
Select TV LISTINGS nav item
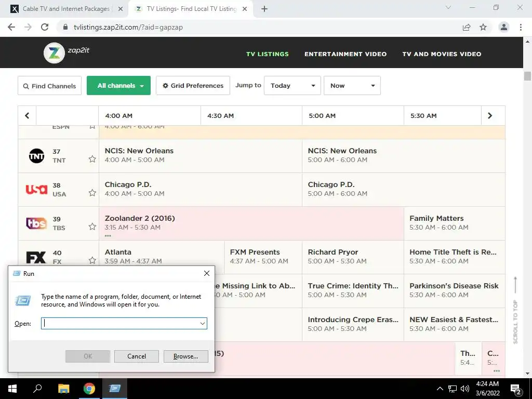coord(268,54)
